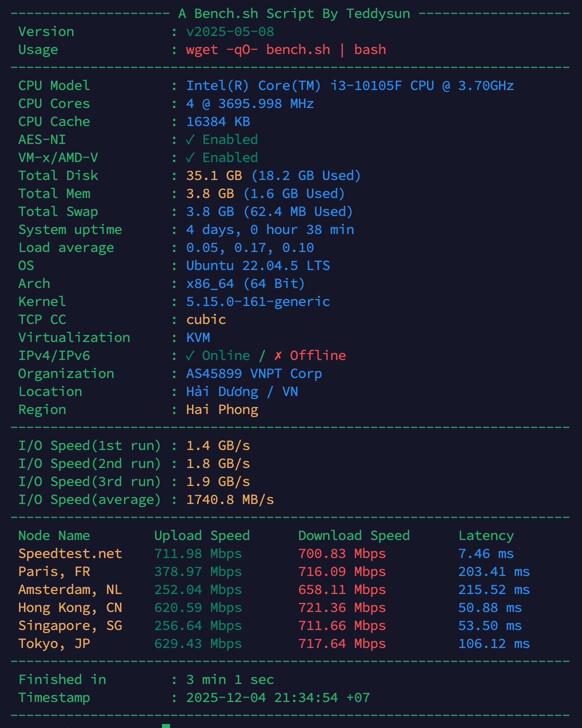This screenshot has width=582, height=728.
Task: Click the Ubuntu 22.04.5 LTS OS value
Action: tap(258, 265)
